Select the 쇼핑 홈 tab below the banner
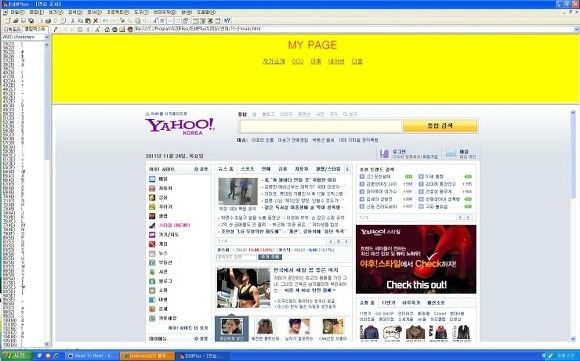The height and width of the screenshot is (361, 580). 367,303
